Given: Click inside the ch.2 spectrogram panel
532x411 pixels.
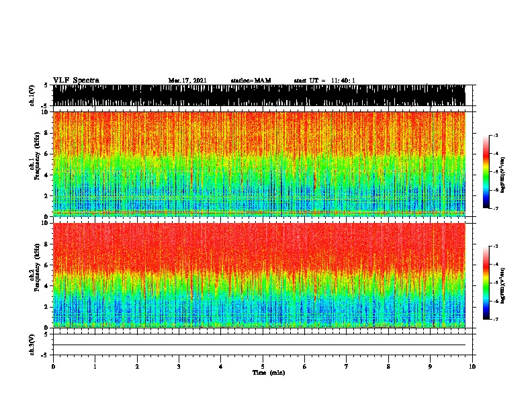Looking at the screenshot, I should (x=259, y=275).
